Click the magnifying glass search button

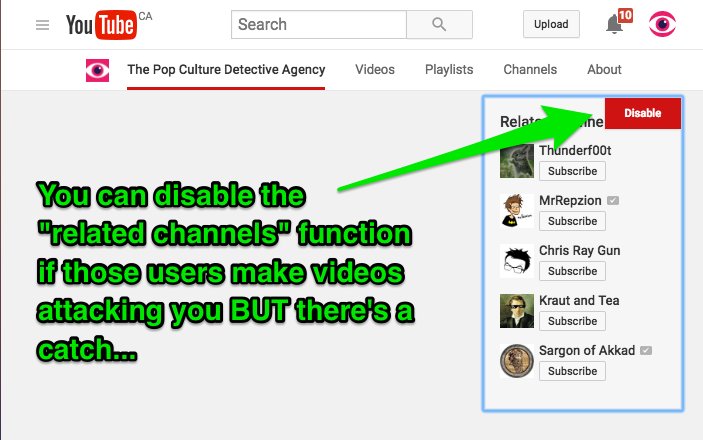coord(439,24)
